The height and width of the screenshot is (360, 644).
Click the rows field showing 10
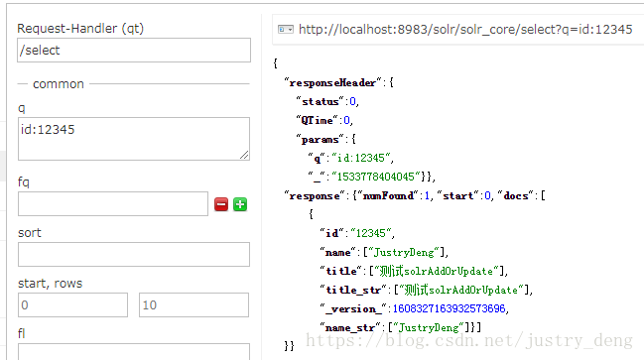pyautogui.click(x=193, y=305)
